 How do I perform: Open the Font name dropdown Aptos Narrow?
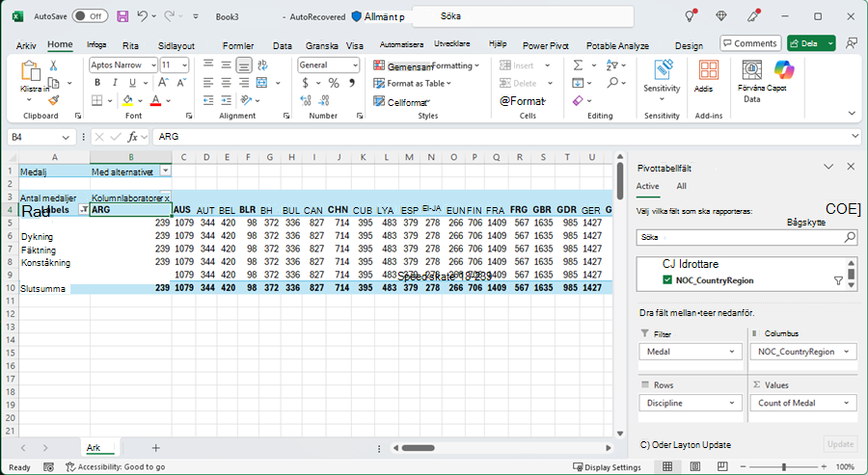153,66
